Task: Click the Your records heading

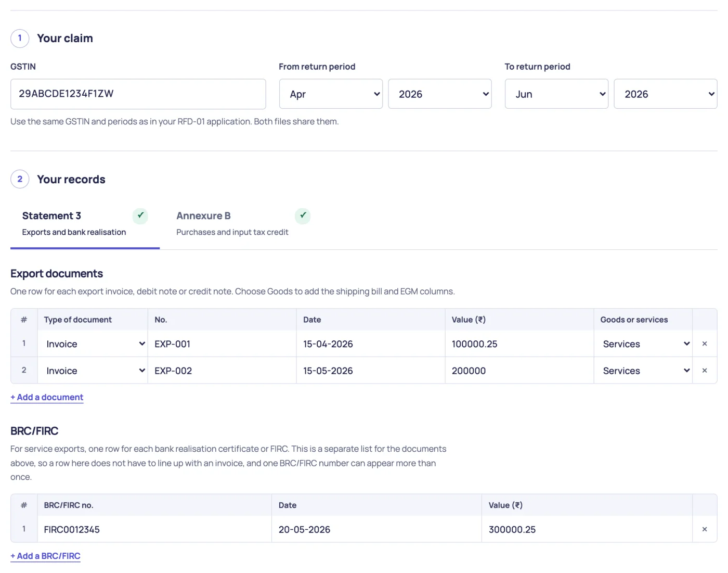Action: 71,179
